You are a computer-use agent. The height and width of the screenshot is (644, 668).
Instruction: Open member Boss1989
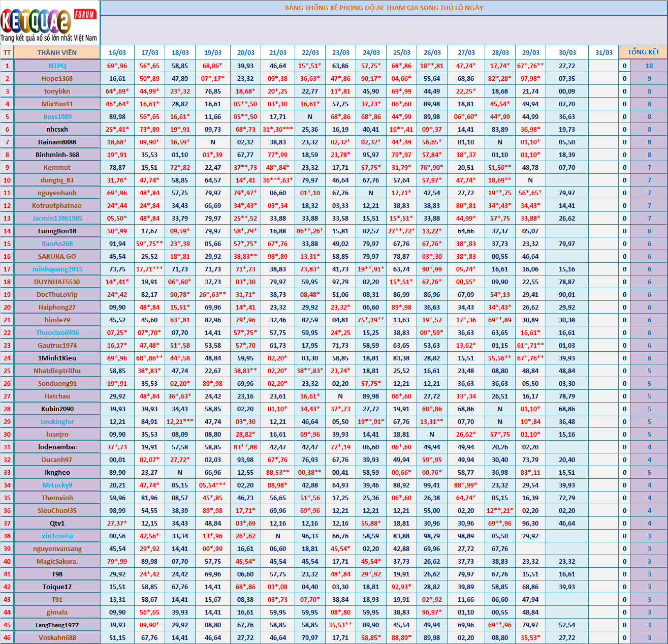pos(57,116)
